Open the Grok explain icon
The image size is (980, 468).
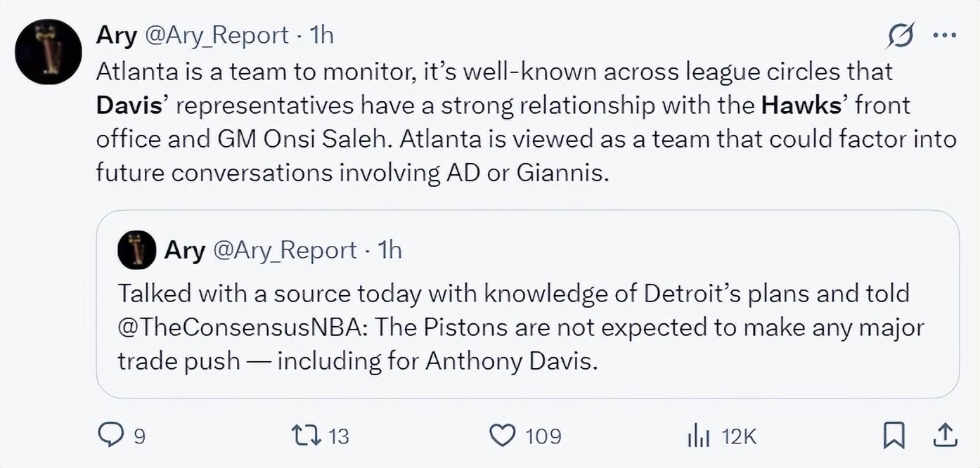click(x=901, y=36)
